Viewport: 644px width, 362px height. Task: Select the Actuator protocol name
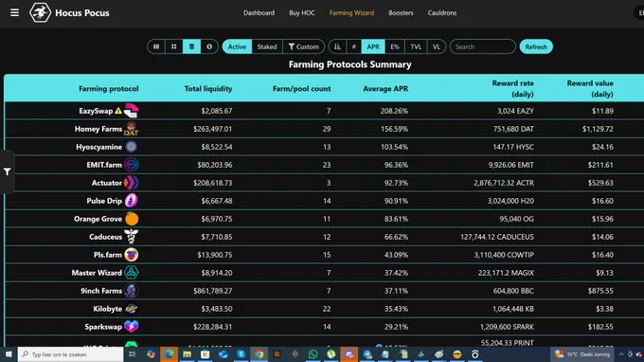tap(107, 183)
